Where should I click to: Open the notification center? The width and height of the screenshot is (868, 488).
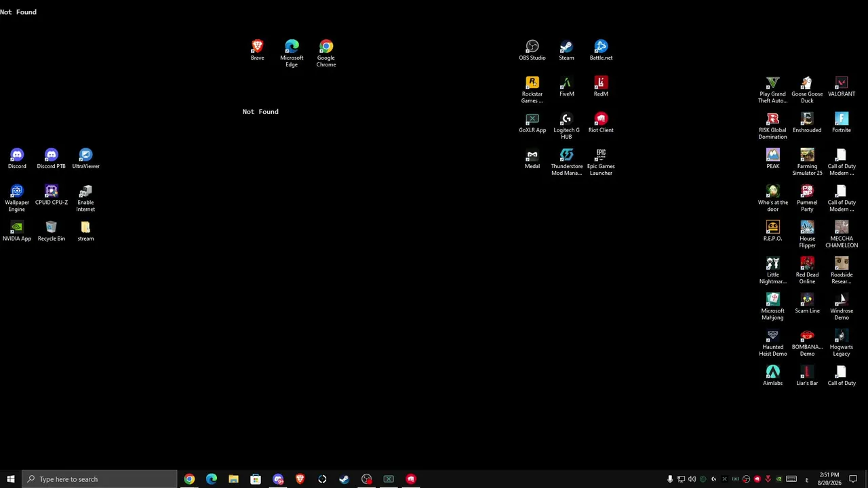(x=853, y=479)
